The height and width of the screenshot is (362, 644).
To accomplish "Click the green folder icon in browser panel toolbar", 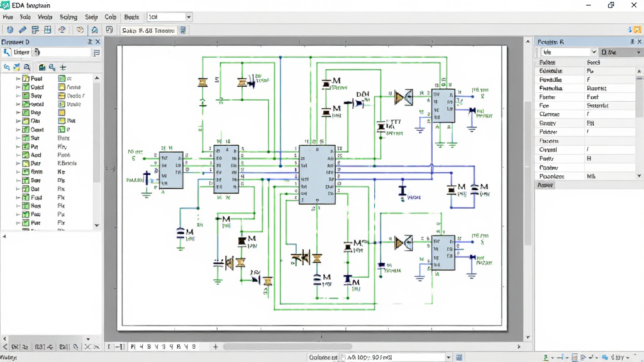I will click(x=42, y=67).
